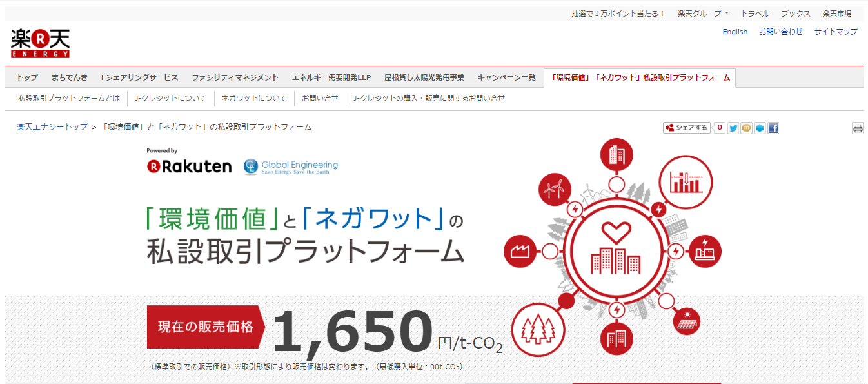Viewport: 868px width, 384px height.
Task: Click the blue hexagon share icon
Action: (x=760, y=128)
